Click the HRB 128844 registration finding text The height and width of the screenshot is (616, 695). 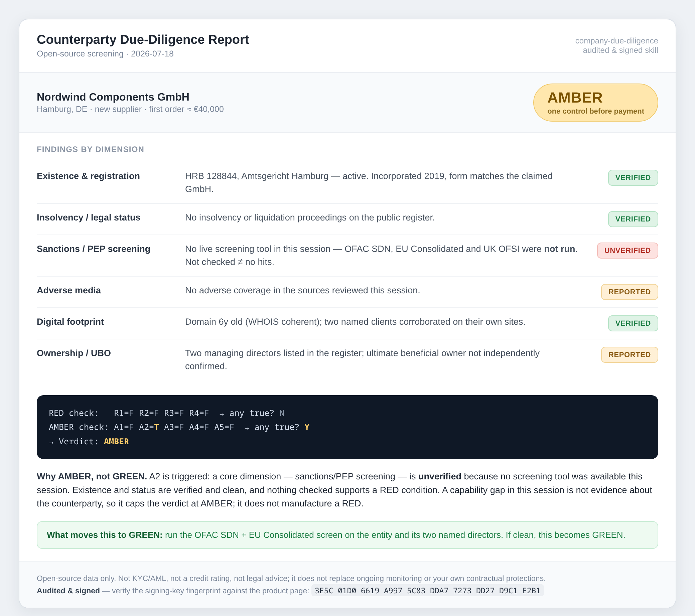[369, 182]
